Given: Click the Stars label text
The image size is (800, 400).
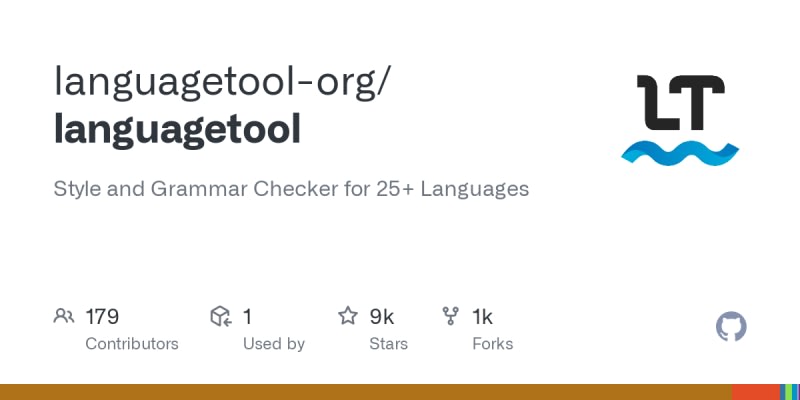Looking at the screenshot, I should 388,344.
